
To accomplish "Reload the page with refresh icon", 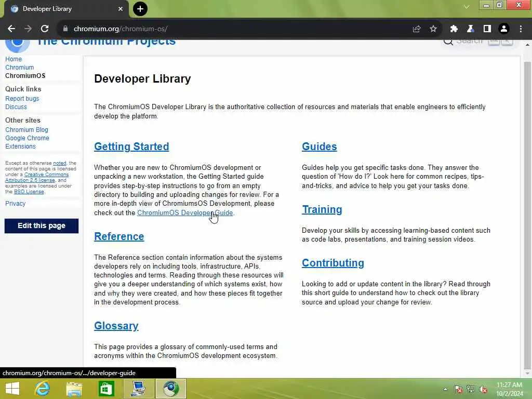I will pyautogui.click(x=45, y=29).
